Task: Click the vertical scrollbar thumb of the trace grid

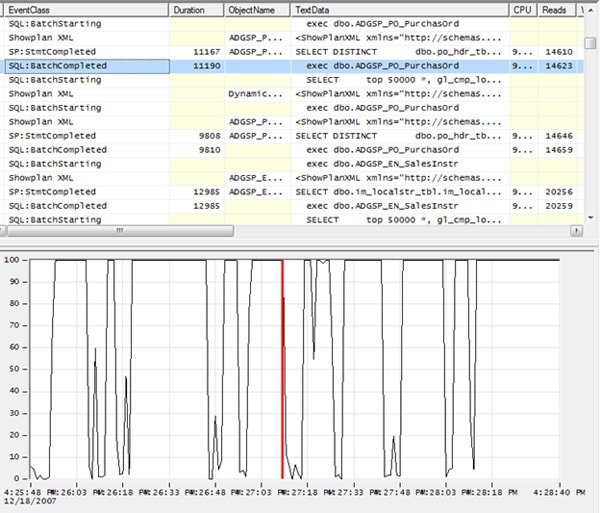Action: (590, 43)
